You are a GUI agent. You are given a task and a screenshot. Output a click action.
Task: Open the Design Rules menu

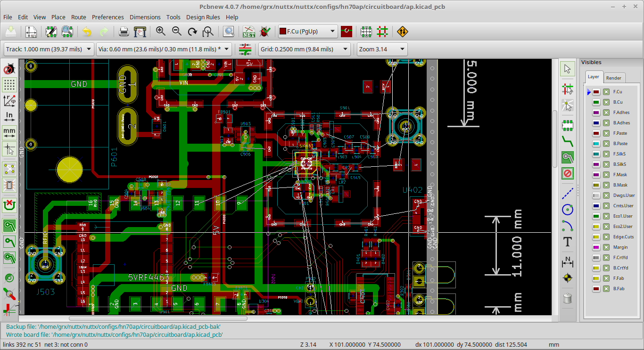tap(203, 17)
